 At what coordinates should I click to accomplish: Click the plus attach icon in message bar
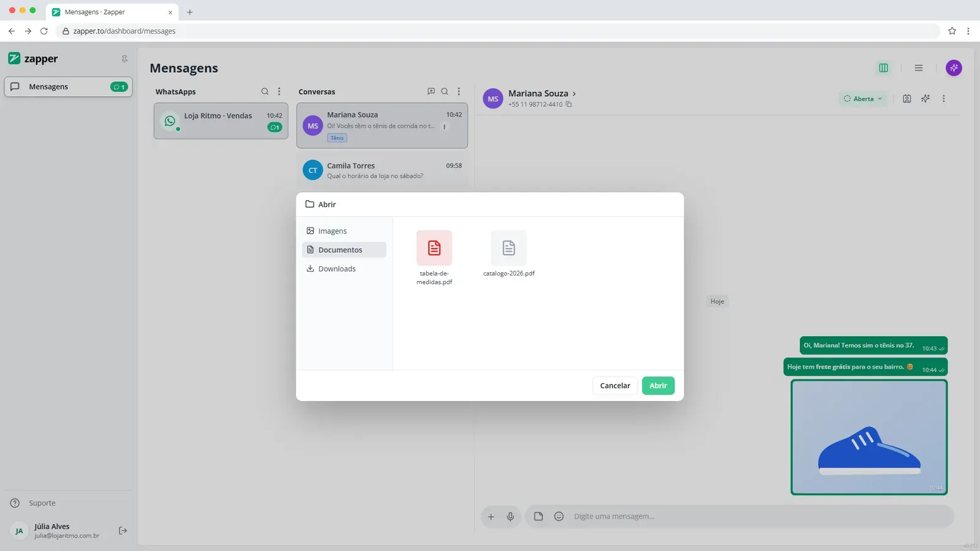point(491,517)
